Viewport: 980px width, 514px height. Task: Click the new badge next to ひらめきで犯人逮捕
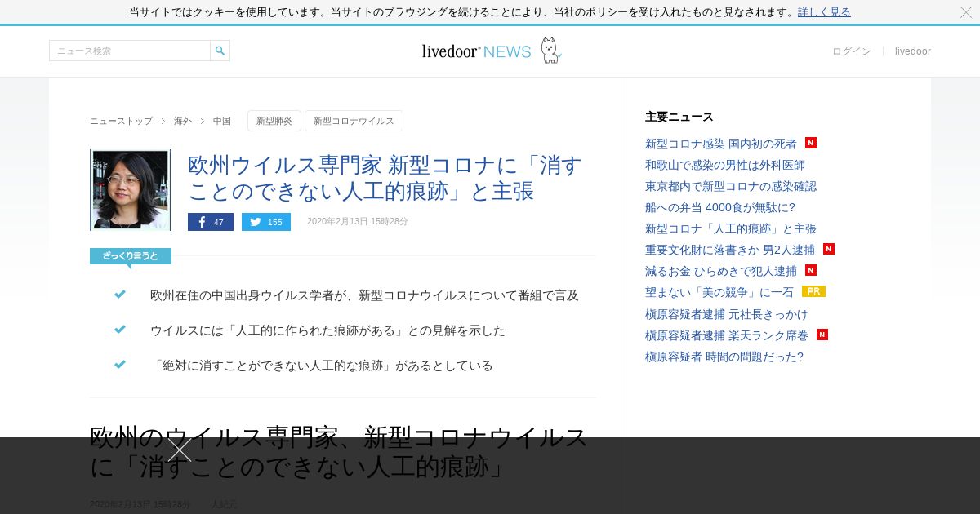click(811, 270)
